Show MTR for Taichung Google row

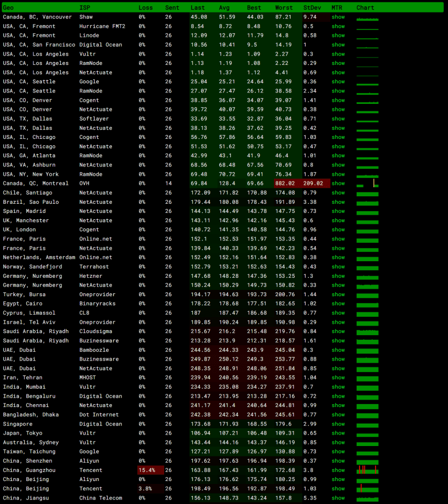(338, 452)
